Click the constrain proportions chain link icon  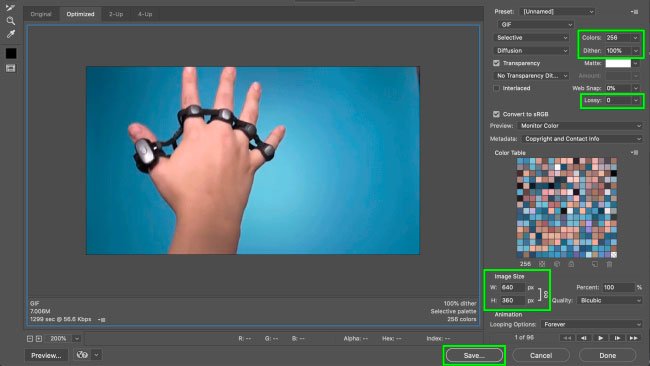pyautogui.click(x=546, y=294)
